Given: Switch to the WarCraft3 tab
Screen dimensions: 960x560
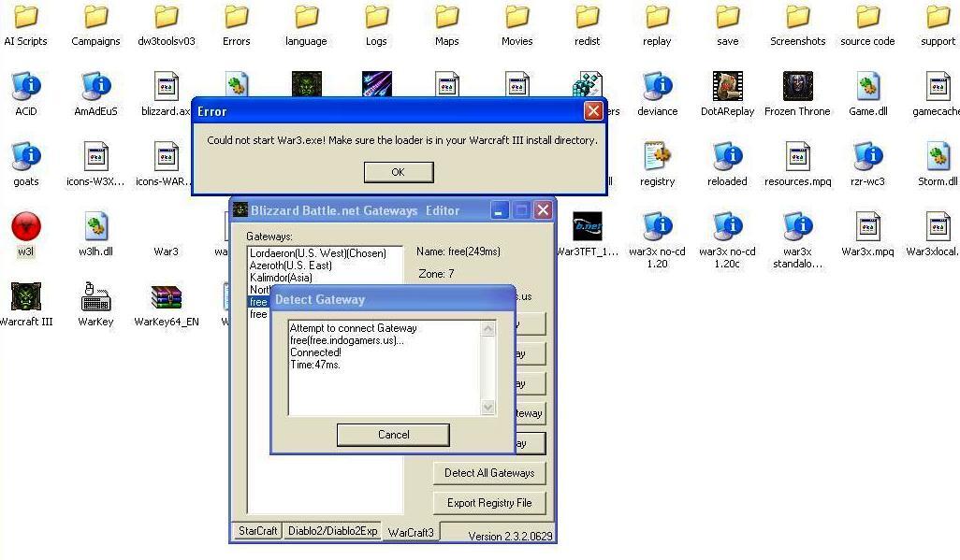Looking at the screenshot, I should click(x=411, y=533).
